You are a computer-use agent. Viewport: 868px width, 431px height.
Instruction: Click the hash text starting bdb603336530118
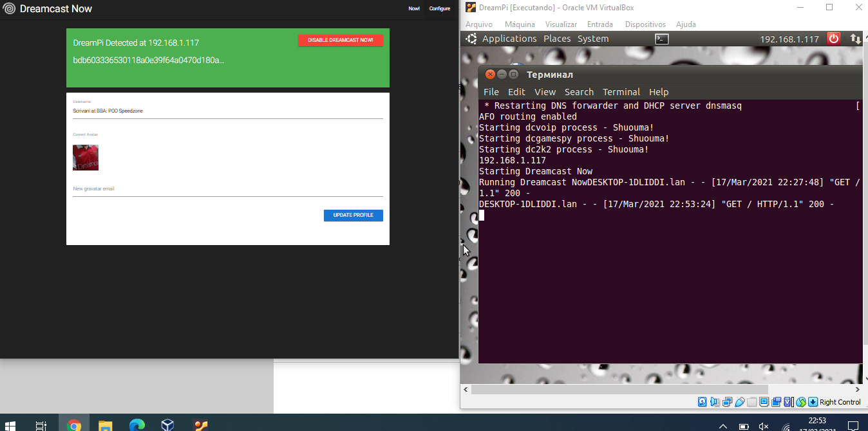tap(149, 60)
